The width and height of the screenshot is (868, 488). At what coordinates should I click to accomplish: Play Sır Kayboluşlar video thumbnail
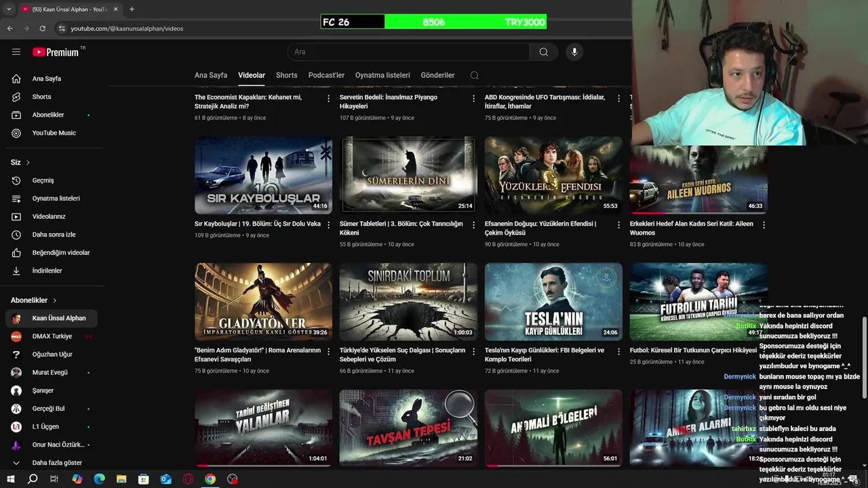pos(263,175)
